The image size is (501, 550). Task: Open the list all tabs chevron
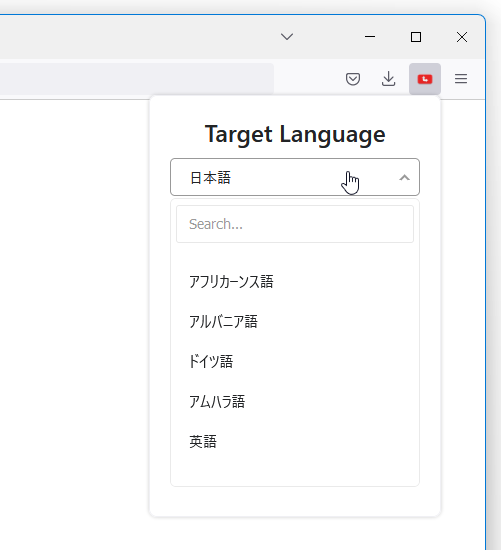pos(287,36)
